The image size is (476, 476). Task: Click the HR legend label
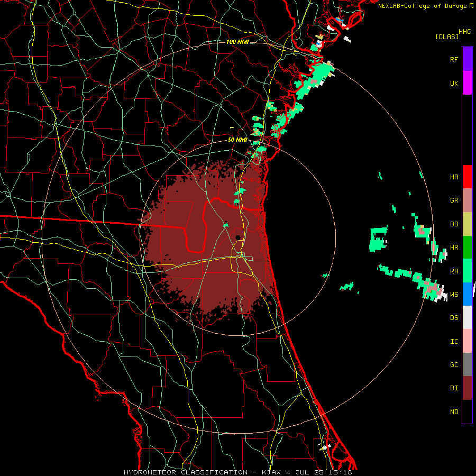click(454, 248)
